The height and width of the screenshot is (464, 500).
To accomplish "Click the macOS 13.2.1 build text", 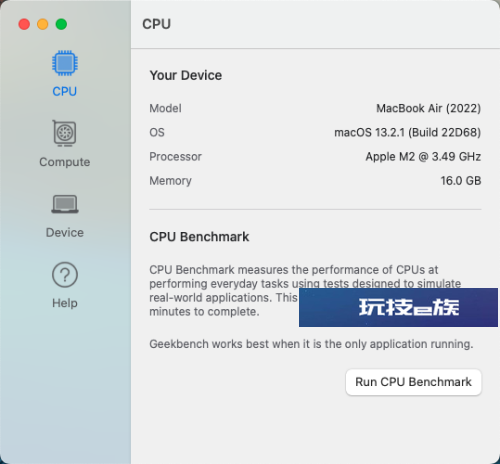I will (x=407, y=132).
